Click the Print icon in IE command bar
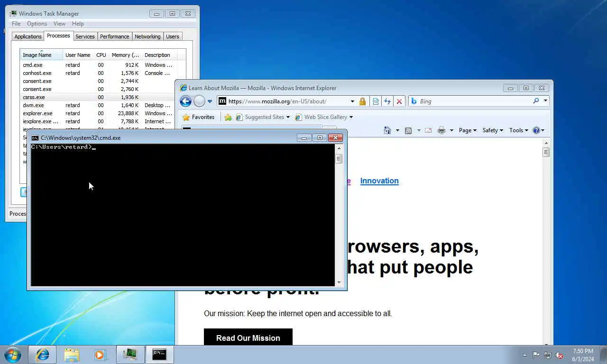Viewport: 607px width, 364px height. (441, 130)
